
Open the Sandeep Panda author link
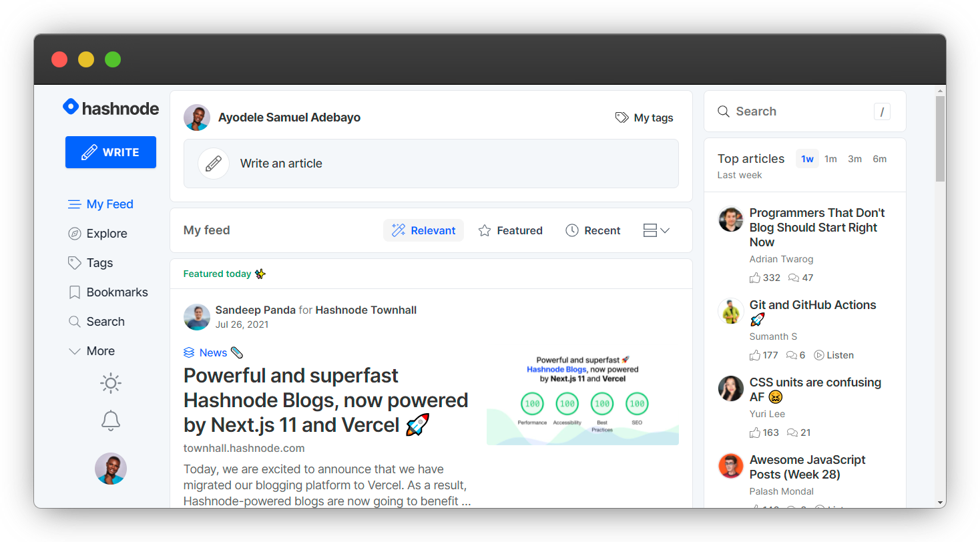255,310
